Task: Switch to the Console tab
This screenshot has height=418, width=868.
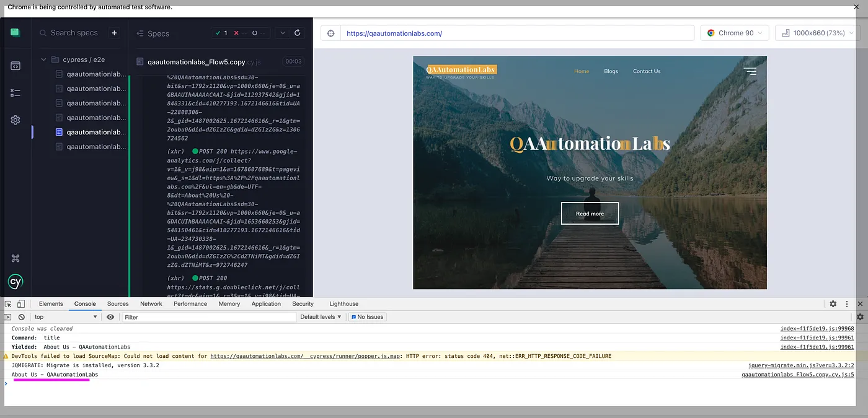Action: tap(85, 303)
